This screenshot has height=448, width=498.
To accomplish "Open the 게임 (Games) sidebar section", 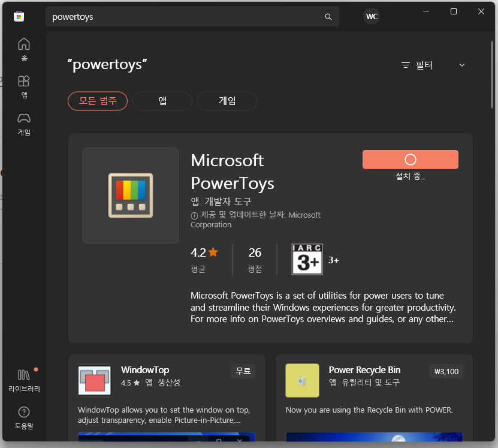I will click(x=24, y=124).
